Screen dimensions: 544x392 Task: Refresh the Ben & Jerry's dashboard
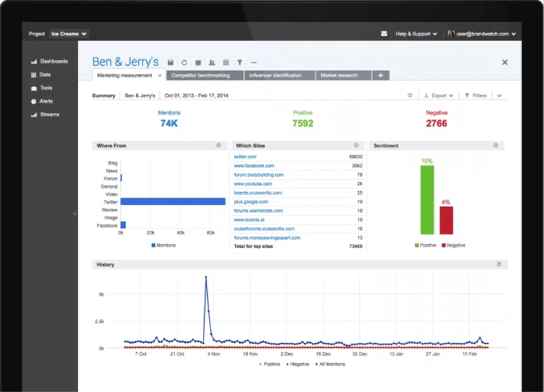pos(184,62)
